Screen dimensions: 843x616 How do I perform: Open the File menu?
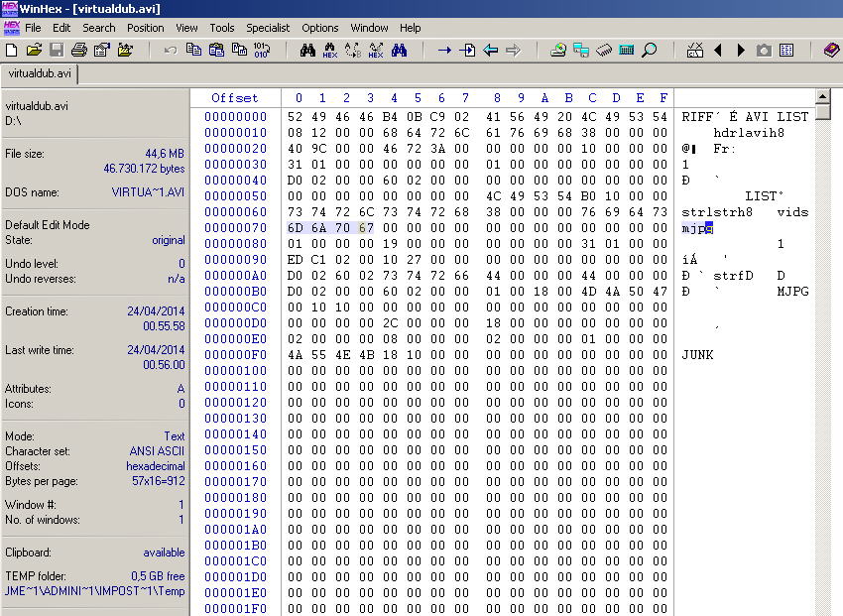[33, 28]
